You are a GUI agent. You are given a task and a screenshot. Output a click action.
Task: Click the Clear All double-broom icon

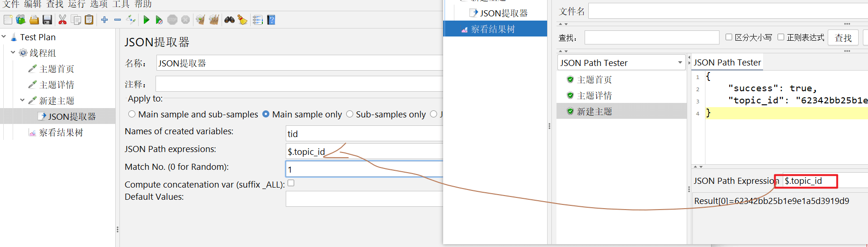(214, 20)
